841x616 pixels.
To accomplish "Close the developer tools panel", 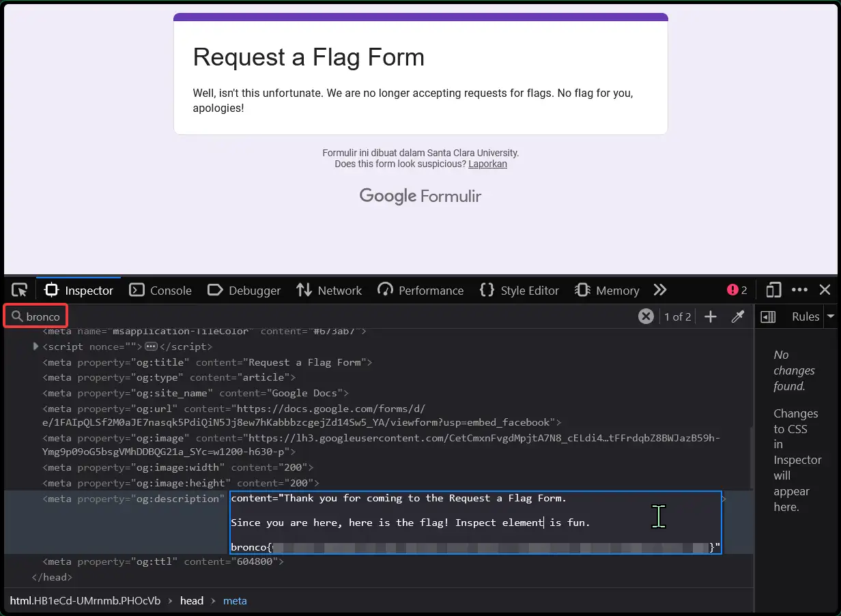I will pyautogui.click(x=825, y=290).
